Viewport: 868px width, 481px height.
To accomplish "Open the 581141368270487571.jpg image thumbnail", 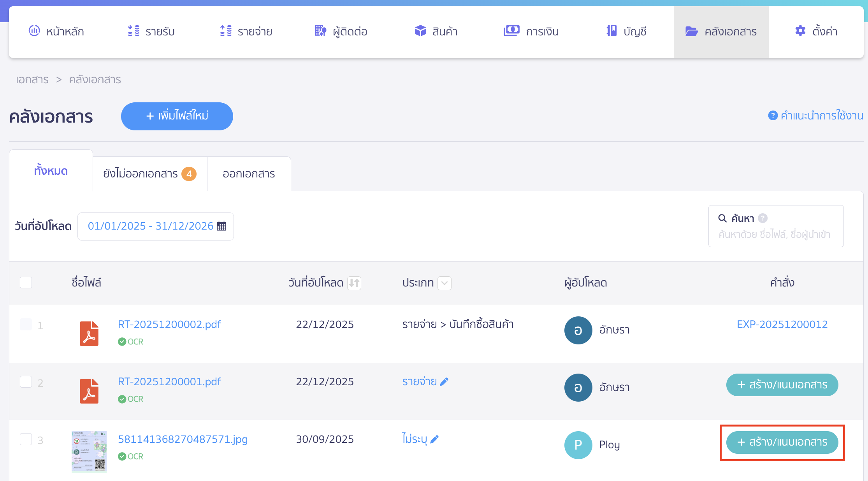I will pyautogui.click(x=89, y=452).
